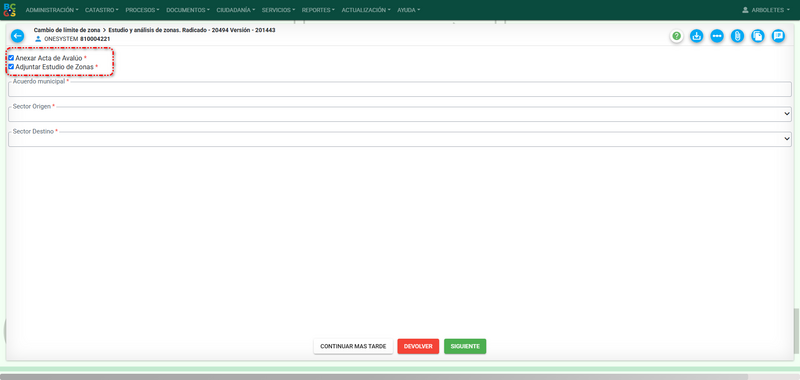The height and width of the screenshot is (380, 800).
Task: Click the vertical scrollbar thumb on right
Action: pyautogui.click(x=796, y=330)
